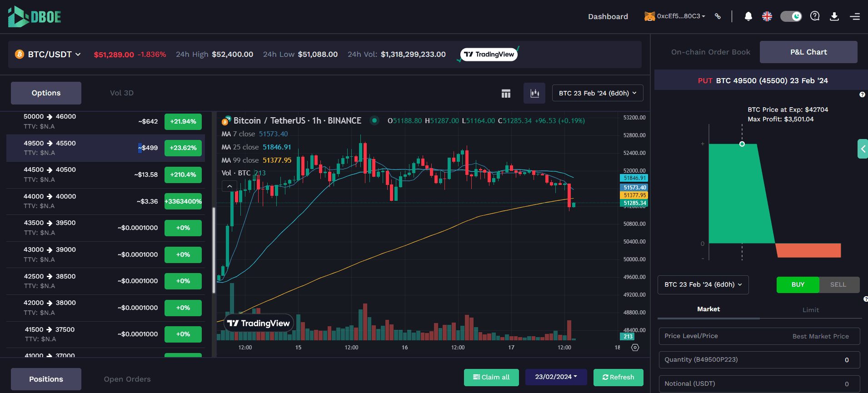
Task: Click the help question mark icon
Action: tap(815, 16)
